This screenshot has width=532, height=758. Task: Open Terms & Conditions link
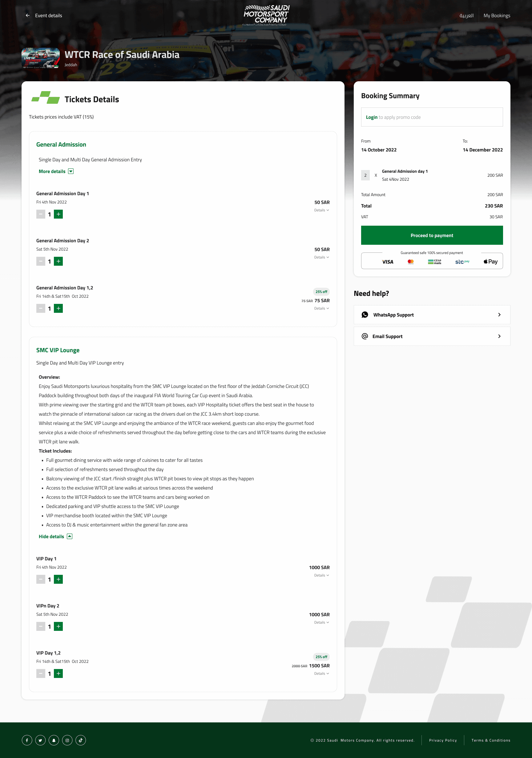click(491, 740)
